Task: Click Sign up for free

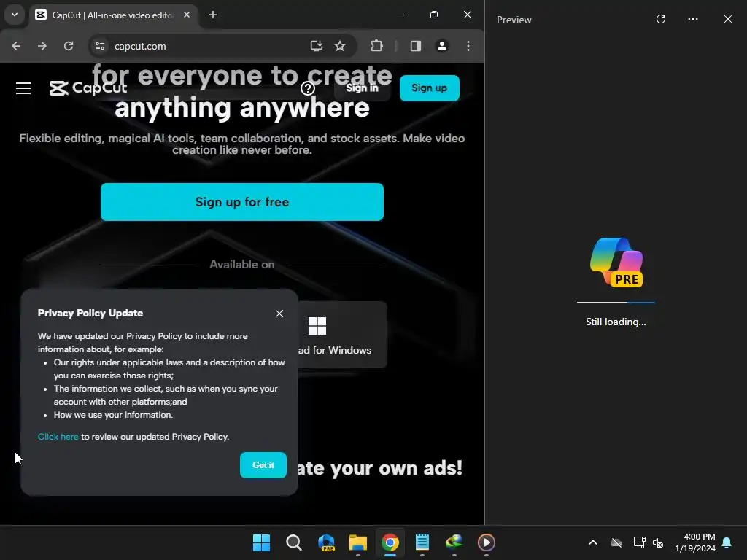Action: 242,202
